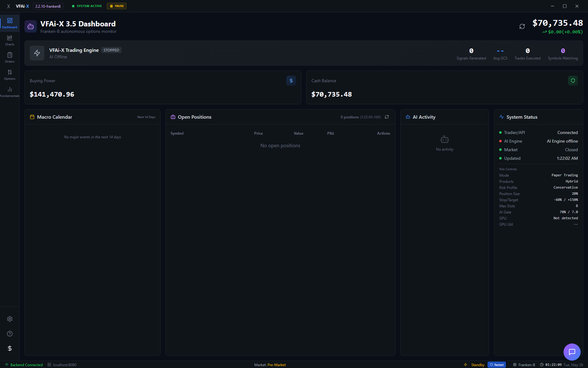Click the Position Size 20% value
588x368 pixels.
575,194
